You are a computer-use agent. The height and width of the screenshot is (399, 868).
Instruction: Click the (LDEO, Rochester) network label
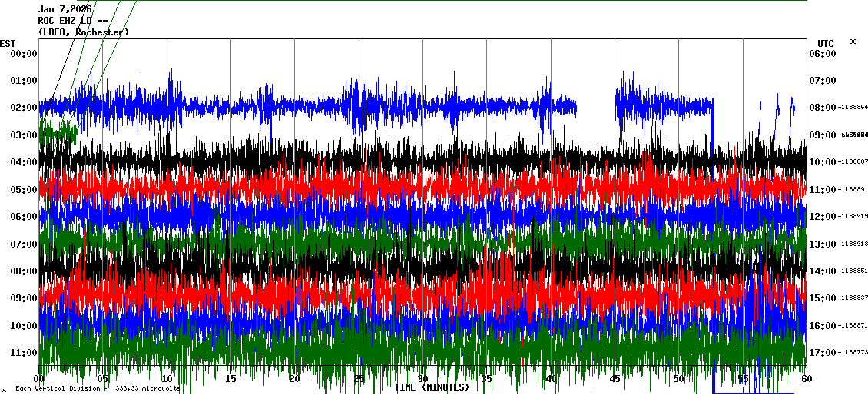(x=83, y=32)
